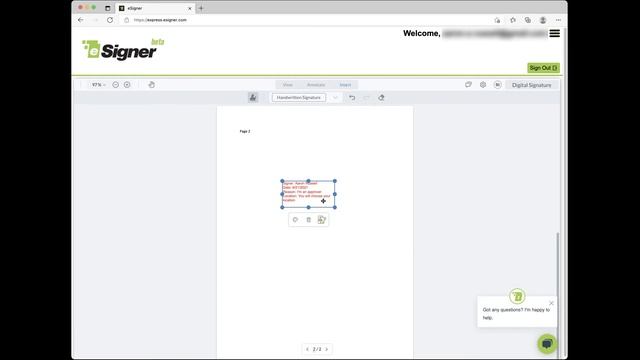Go to the next page
Image resolution: width=640 pixels, height=360 pixels.
coord(327,349)
